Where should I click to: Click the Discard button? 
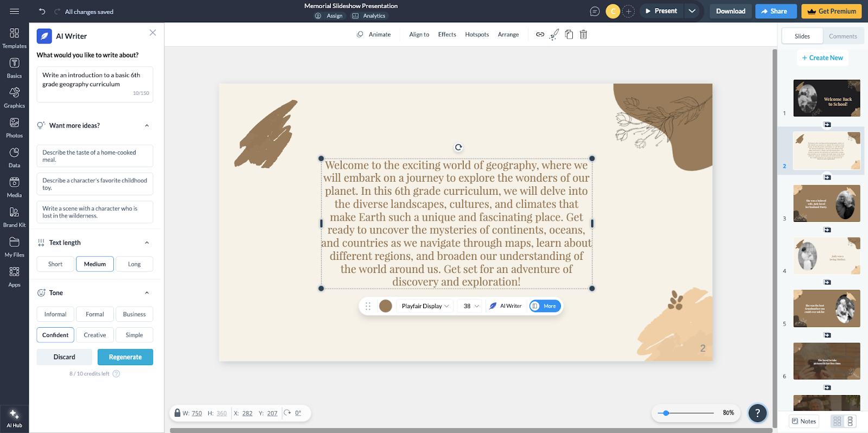(x=65, y=357)
